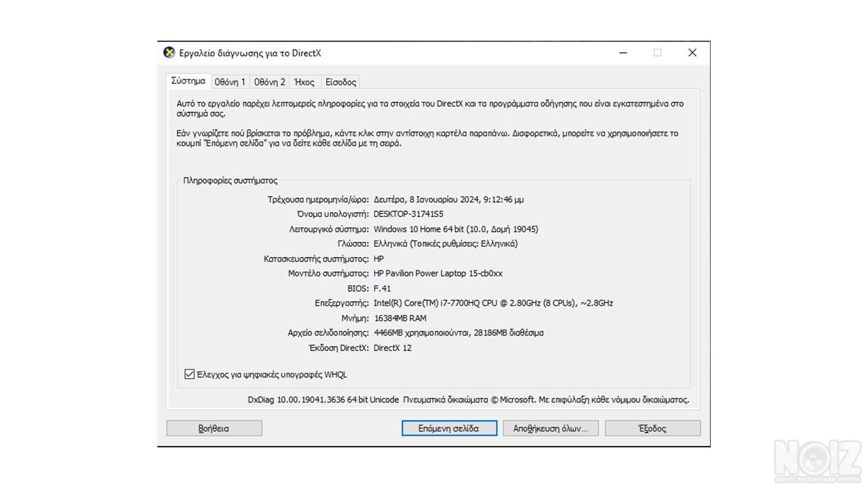
Task: Close the DirectX diagnostic tool window
Action: (692, 53)
